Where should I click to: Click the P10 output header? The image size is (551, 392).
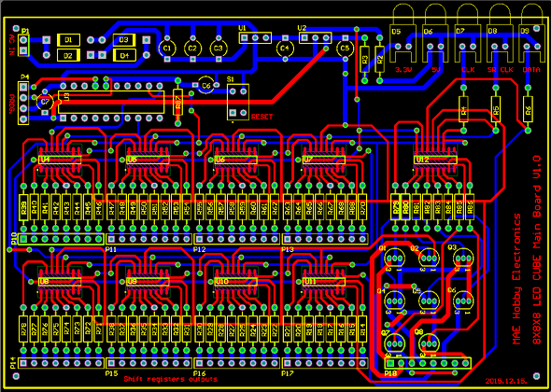[62, 239]
